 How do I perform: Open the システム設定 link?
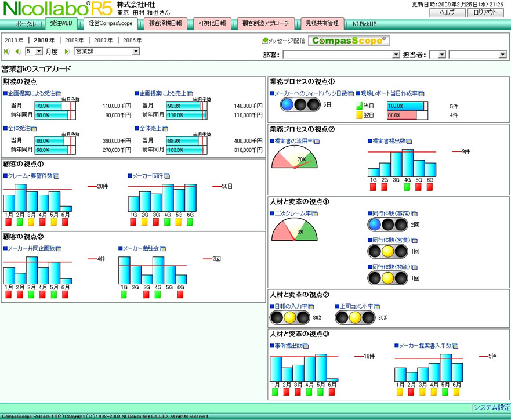tap(491, 407)
